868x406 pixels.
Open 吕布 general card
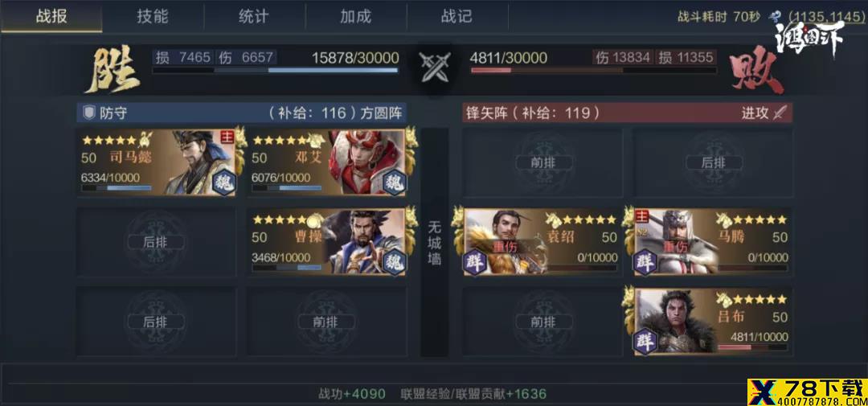(x=713, y=322)
